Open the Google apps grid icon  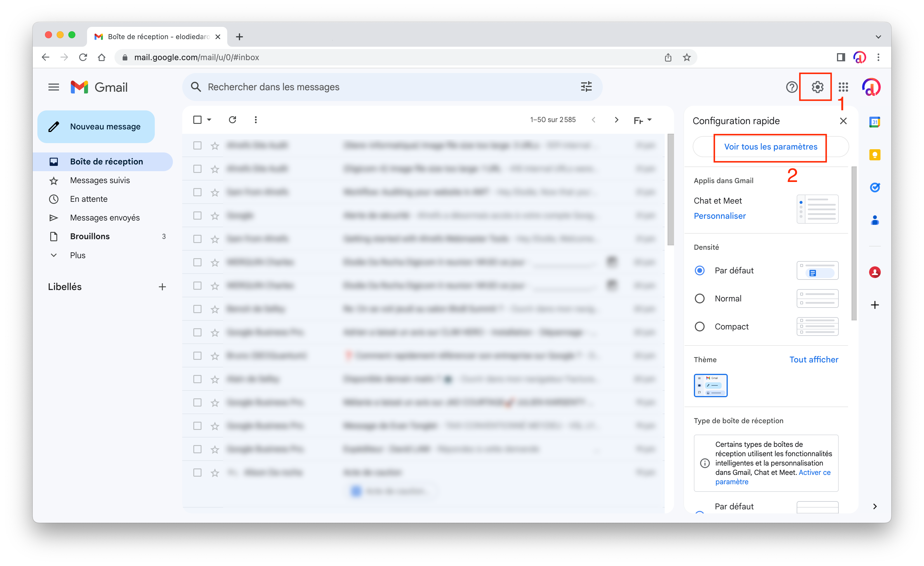point(843,87)
